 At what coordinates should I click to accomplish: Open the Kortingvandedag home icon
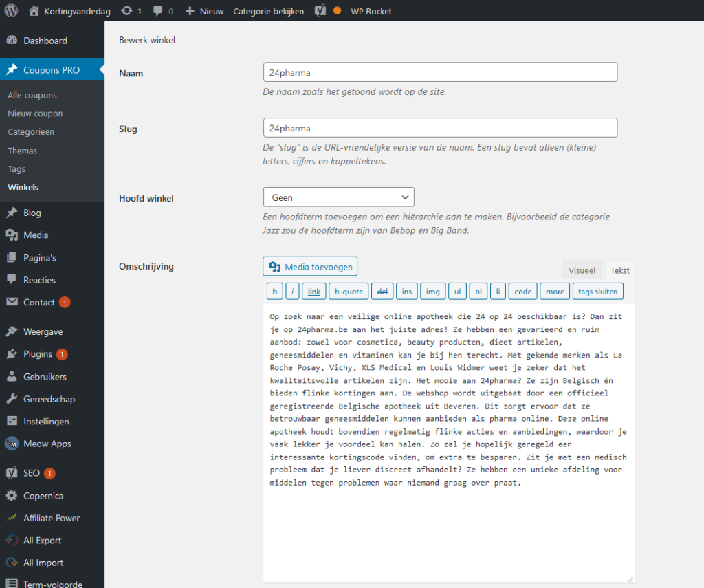[x=34, y=11]
